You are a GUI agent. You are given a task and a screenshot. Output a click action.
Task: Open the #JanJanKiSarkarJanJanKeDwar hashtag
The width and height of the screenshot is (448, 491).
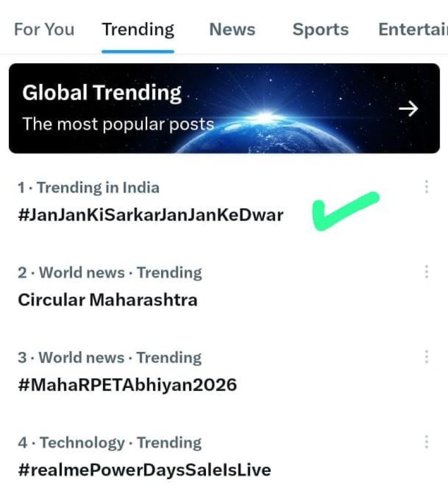tap(150, 215)
